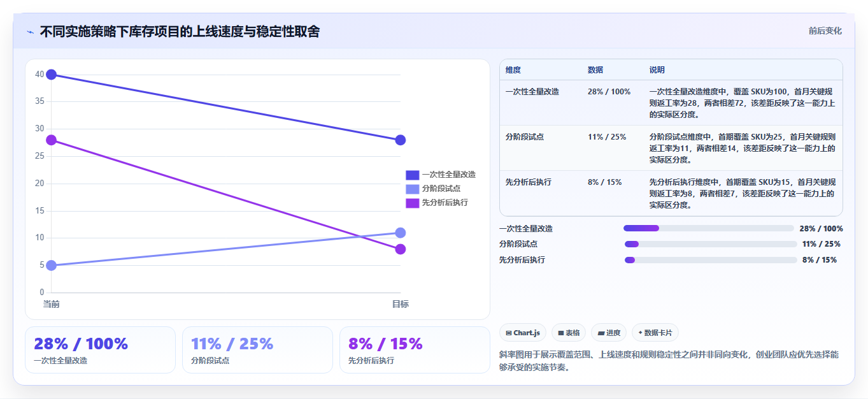The width and height of the screenshot is (868, 399).
Task: Click 分阶段试点 data point at 目标 (11)
Action: (x=401, y=233)
